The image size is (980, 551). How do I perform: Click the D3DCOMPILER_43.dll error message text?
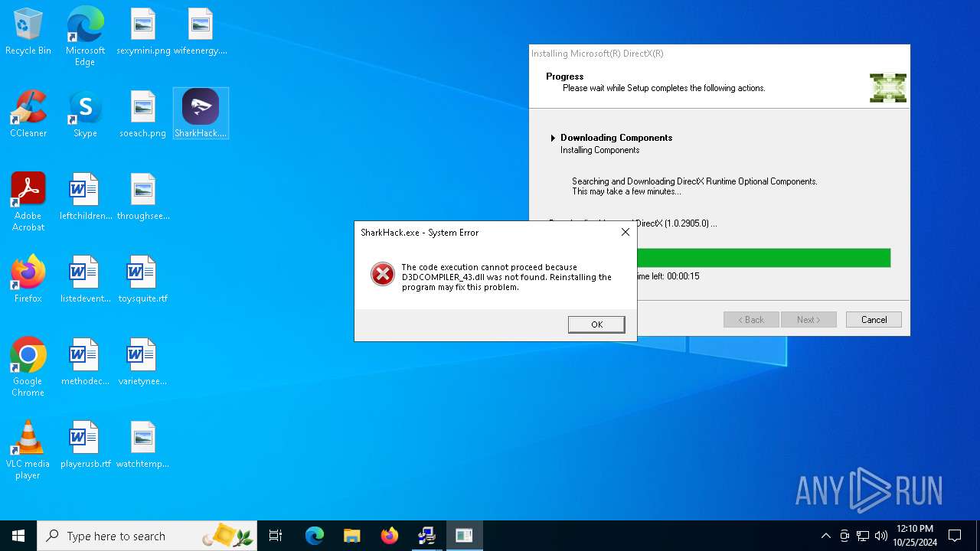pos(506,277)
